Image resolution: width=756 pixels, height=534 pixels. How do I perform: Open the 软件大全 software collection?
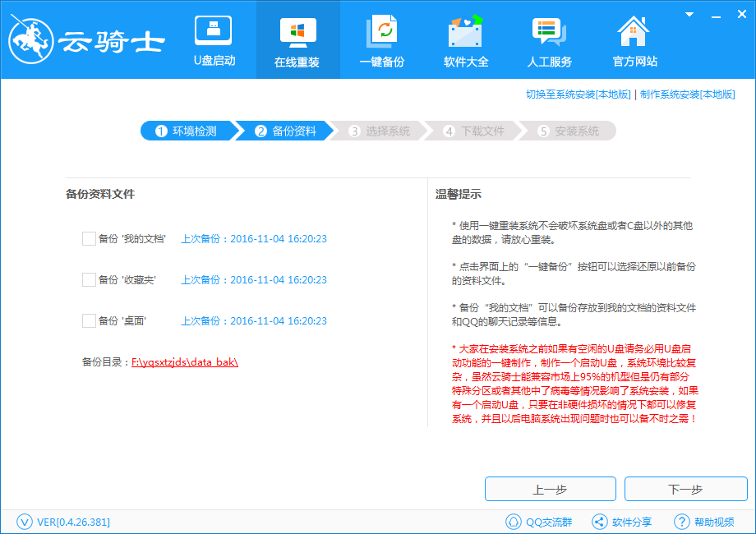(x=465, y=39)
